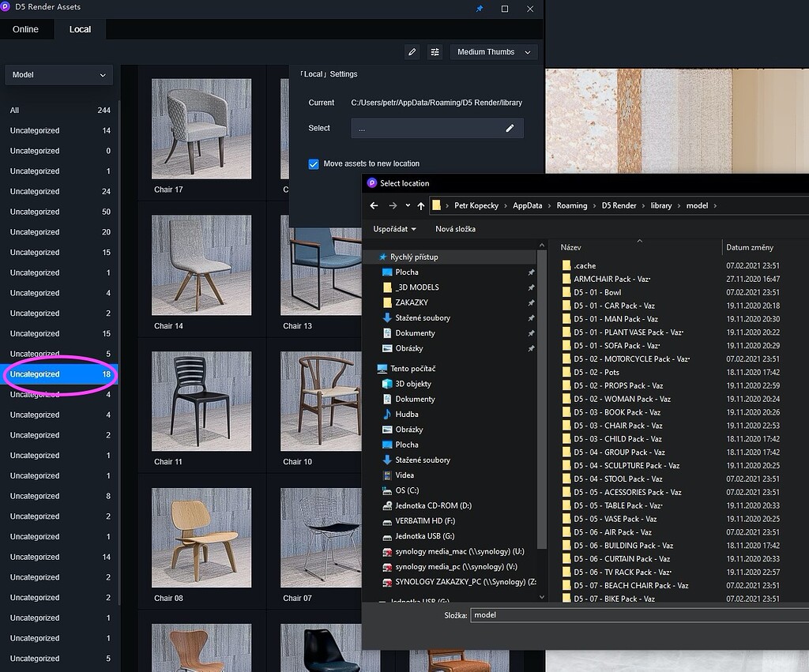Click D5 Render in the breadcrumb path
Image resolution: width=809 pixels, height=672 pixels.
[x=619, y=205]
